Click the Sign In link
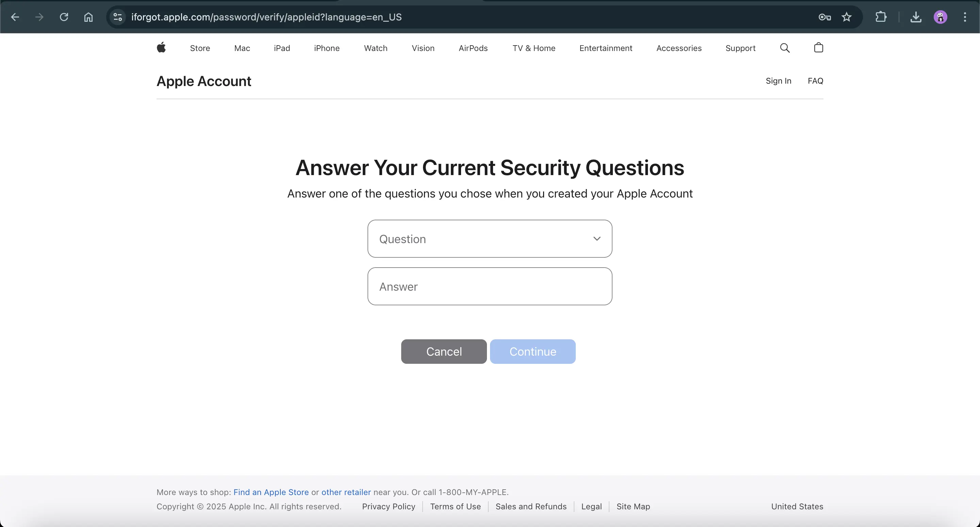This screenshot has width=980, height=527. coord(778,81)
